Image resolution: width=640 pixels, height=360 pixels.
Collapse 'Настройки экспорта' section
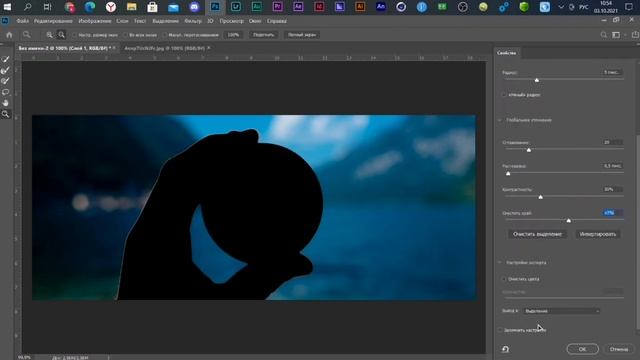(500, 262)
